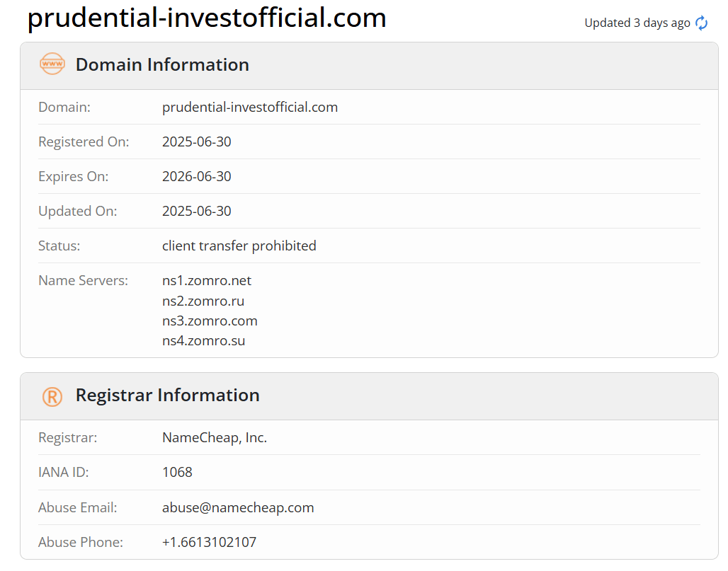Click the blue refresh icon

(701, 23)
